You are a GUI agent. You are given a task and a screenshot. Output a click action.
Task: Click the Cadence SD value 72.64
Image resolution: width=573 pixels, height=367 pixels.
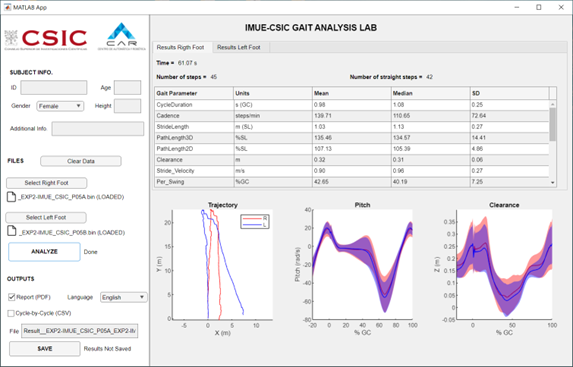510,116
